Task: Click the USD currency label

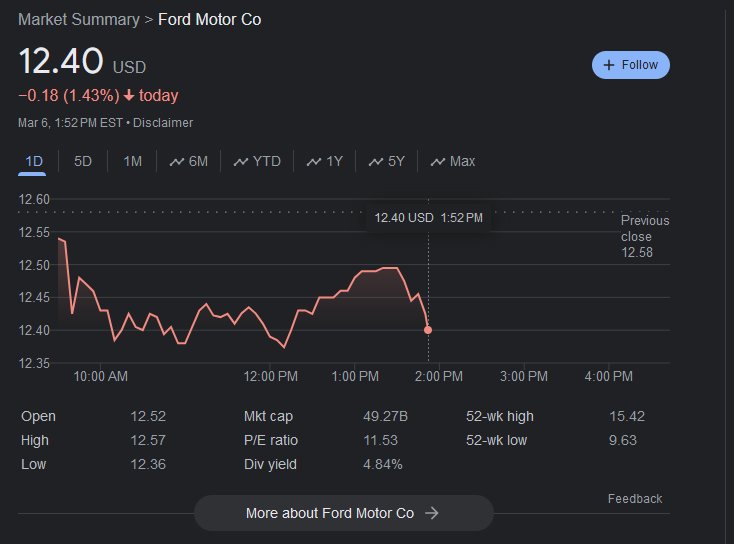Action: coord(129,67)
